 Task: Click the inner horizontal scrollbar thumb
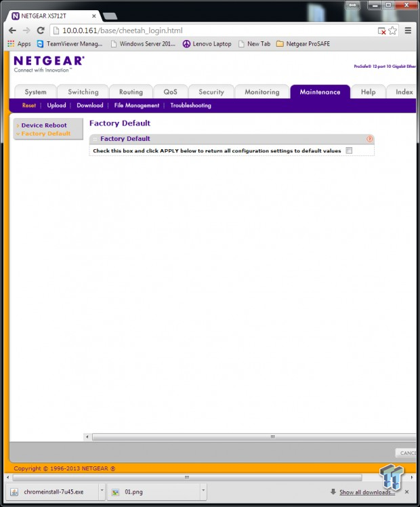(254, 437)
